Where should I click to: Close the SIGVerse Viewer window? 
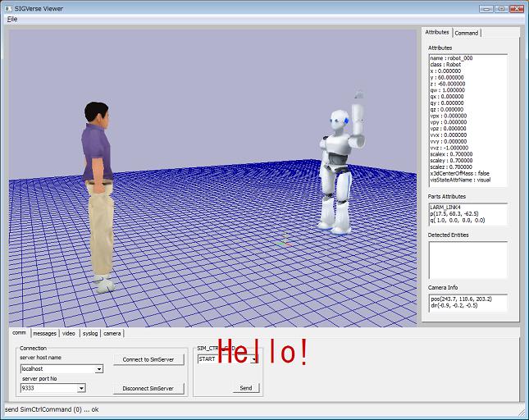[x=516, y=7]
